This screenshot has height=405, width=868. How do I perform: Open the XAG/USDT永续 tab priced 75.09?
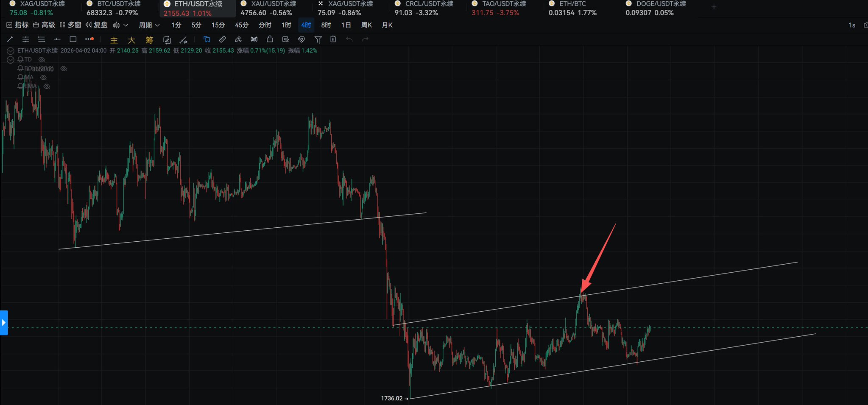coord(345,8)
